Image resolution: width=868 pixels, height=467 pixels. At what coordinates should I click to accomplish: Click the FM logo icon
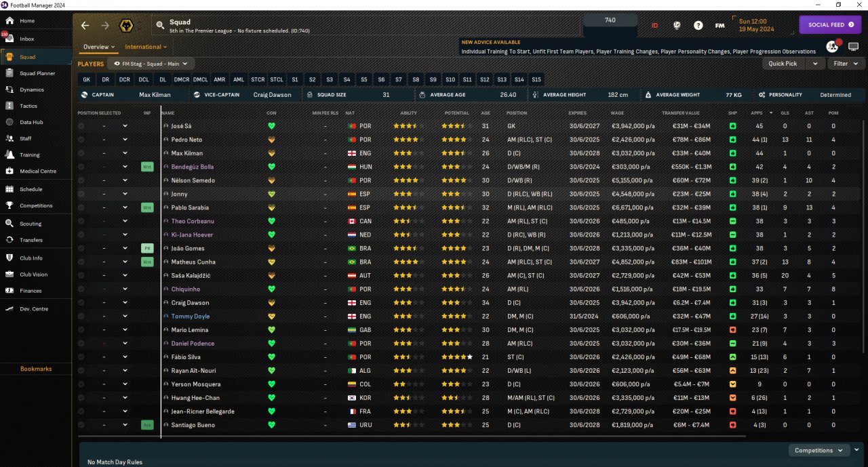pyautogui.click(x=719, y=26)
